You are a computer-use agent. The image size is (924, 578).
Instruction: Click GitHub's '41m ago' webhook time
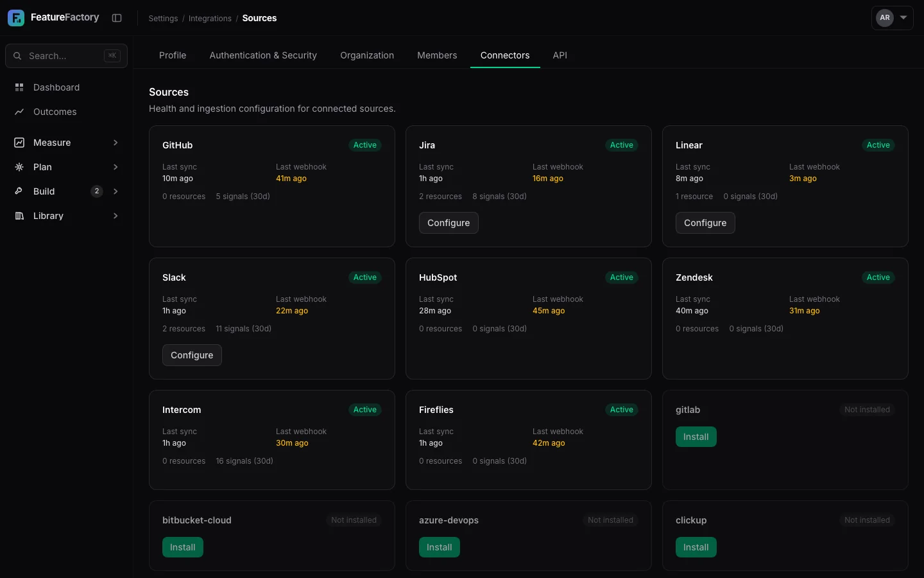tap(291, 179)
